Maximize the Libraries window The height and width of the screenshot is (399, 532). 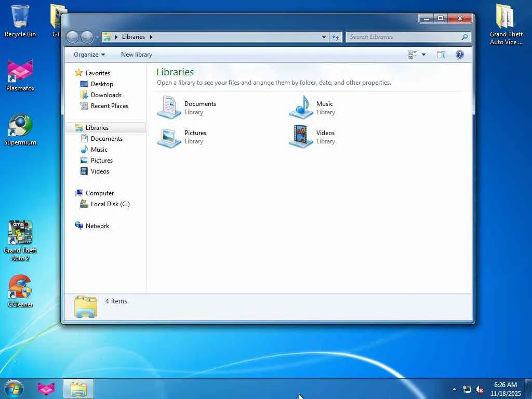[441, 19]
